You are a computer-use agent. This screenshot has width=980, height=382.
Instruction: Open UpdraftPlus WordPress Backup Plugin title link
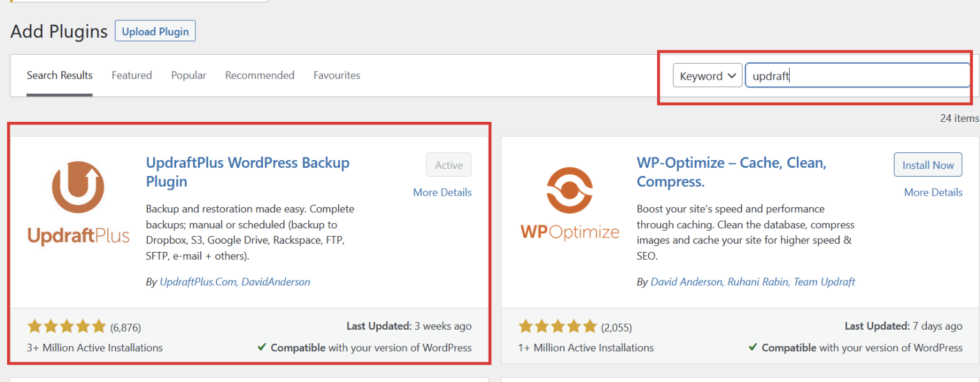pos(248,172)
